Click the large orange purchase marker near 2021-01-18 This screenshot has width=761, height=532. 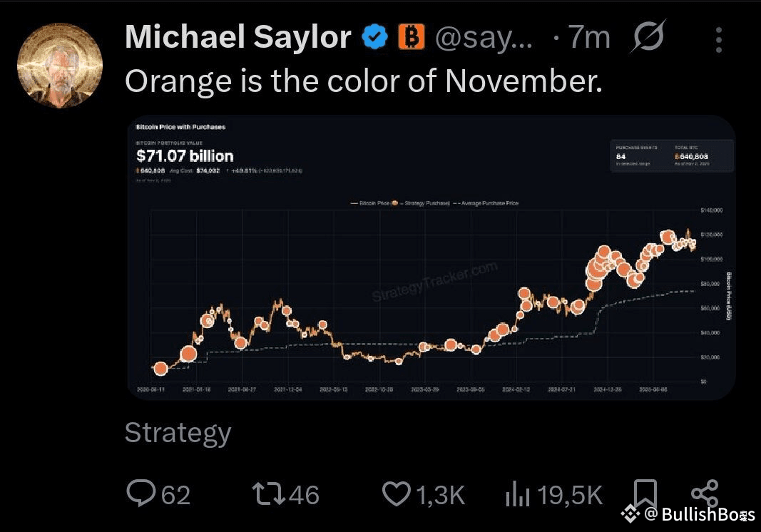coord(188,354)
